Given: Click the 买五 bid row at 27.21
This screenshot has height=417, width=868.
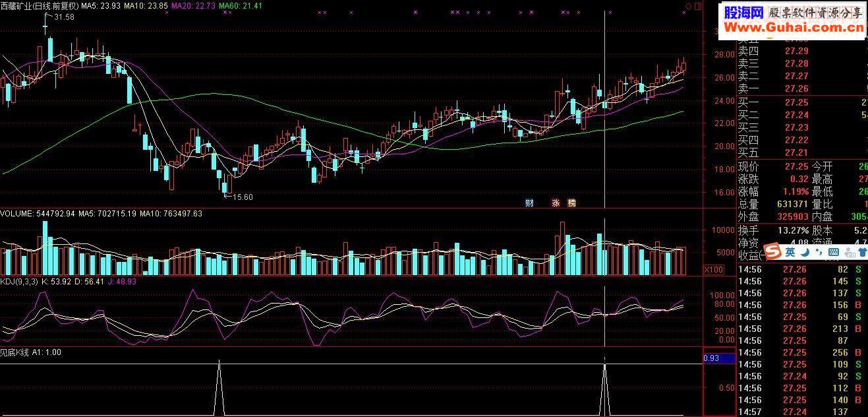Looking at the screenshot, I should click(801, 152).
